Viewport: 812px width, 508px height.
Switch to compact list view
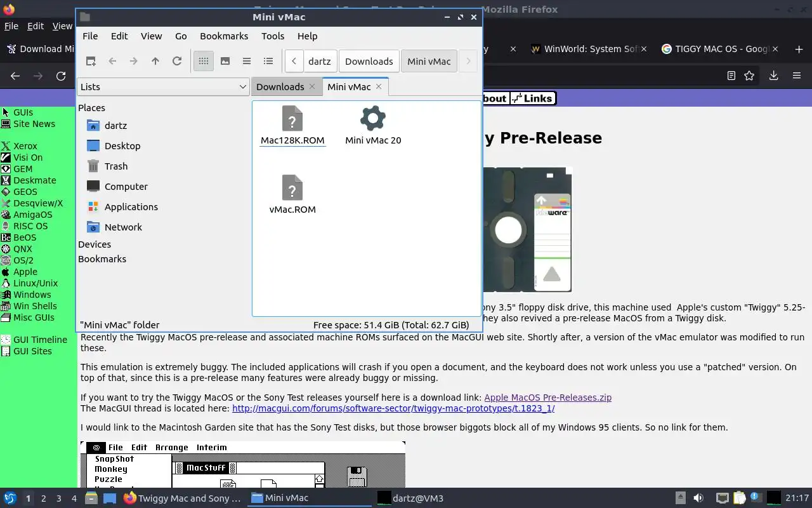tap(247, 61)
